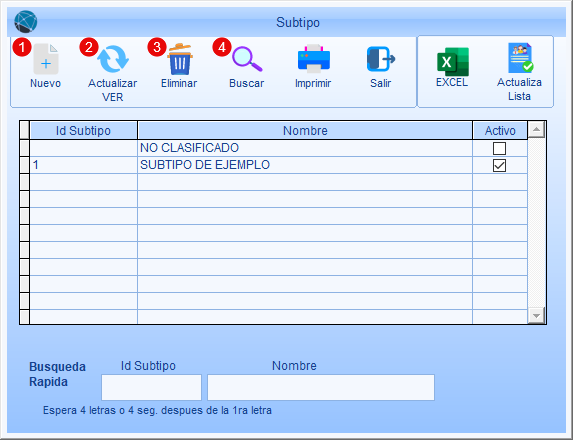Check the Activo box for NO CLASIFICADO
The image size is (573, 440).
click(x=499, y=148)
